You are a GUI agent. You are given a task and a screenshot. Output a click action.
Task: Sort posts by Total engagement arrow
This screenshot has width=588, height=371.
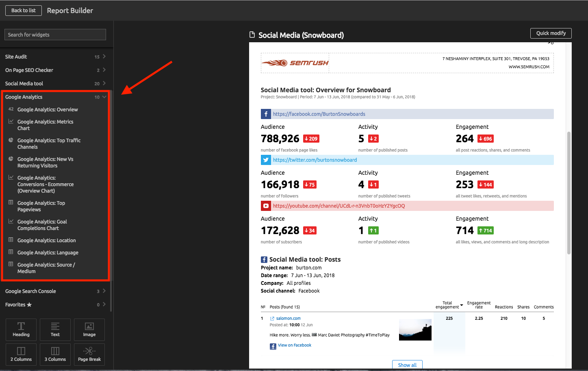pos(462,305)
